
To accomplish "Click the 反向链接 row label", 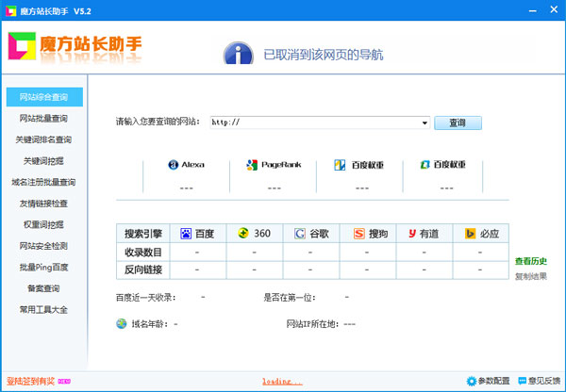I will (143, 269).
